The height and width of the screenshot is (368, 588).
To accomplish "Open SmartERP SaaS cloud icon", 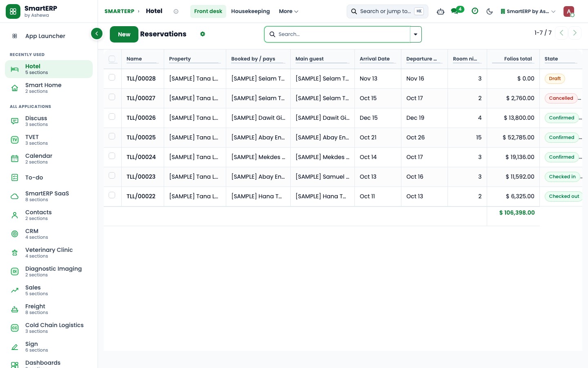I will (15, 196).
